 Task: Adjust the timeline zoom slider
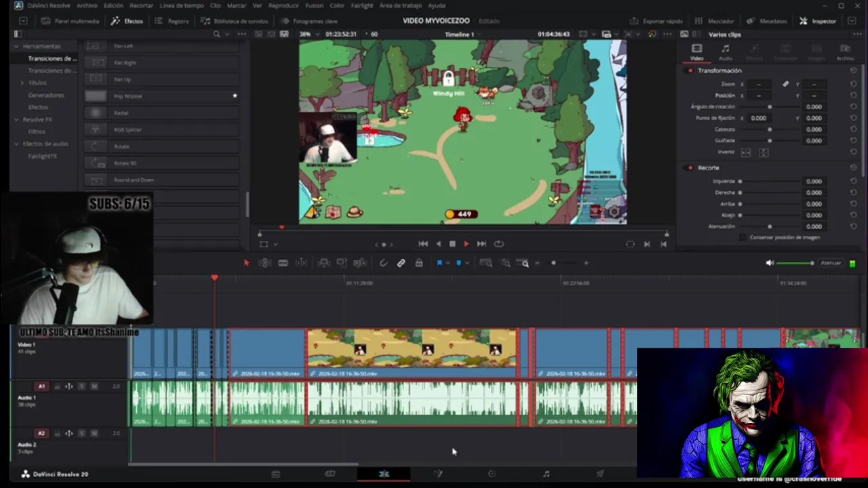(x=561, y=263)
